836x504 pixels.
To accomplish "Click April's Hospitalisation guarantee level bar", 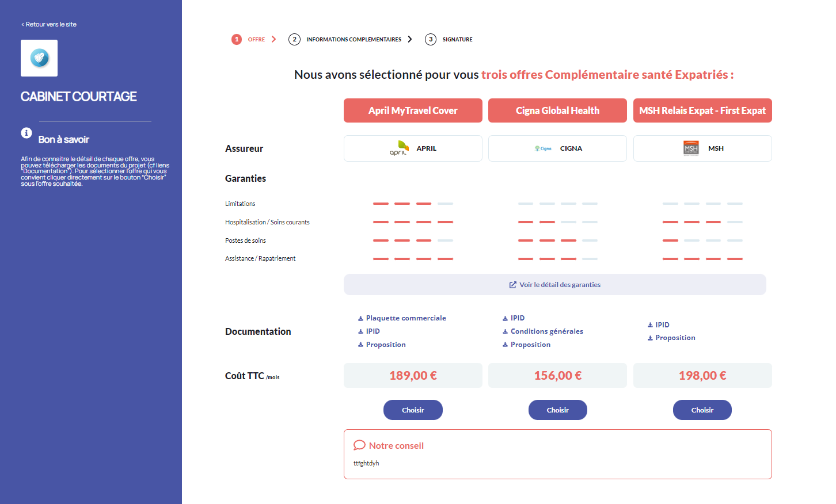I will pos(413,222).
